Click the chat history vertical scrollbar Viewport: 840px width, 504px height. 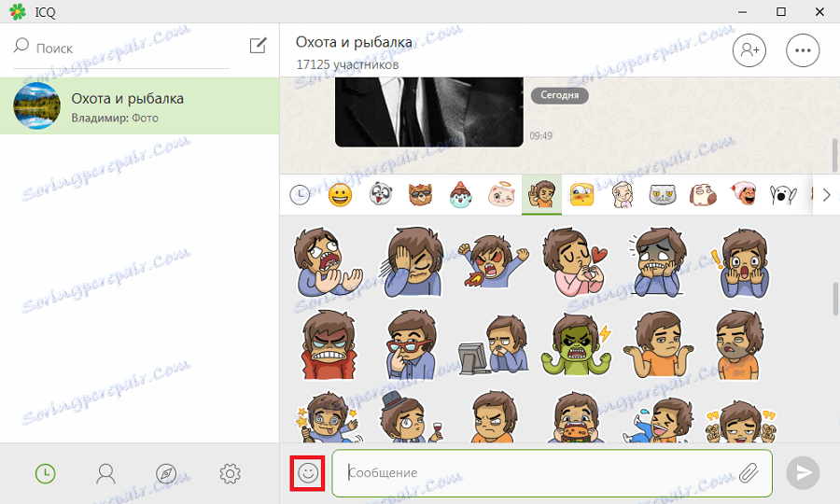tap(835, 155)
